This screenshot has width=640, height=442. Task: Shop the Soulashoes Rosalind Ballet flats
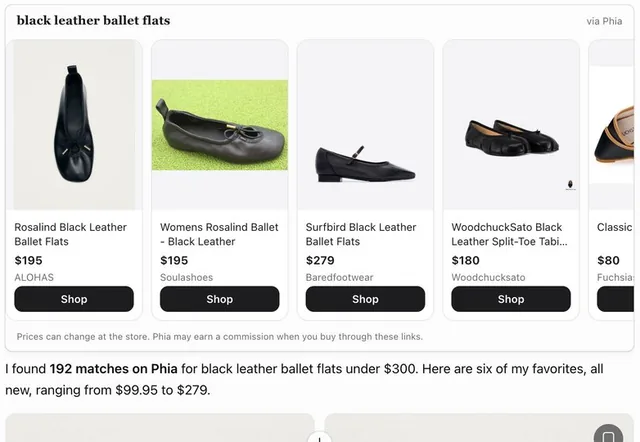pos(220,299)
